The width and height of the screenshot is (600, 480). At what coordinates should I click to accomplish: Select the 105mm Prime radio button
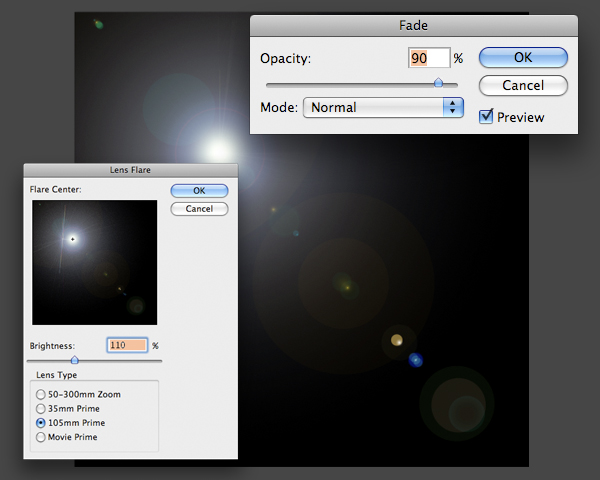[x=41, y=423]
